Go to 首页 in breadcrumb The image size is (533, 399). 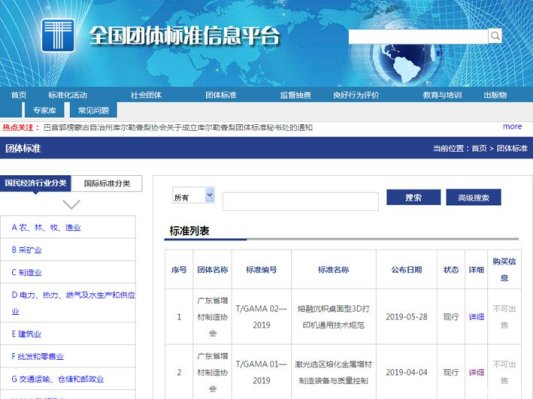pos(479,148)
